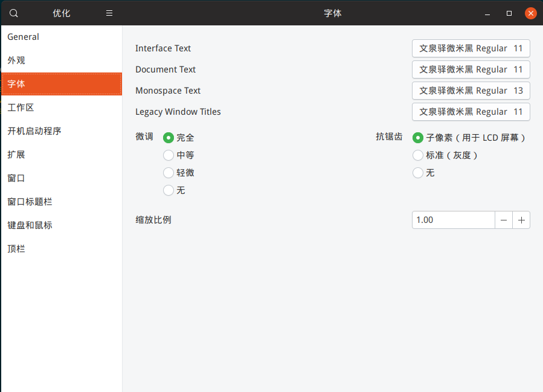Image resolution: width=543 pixels, height=392 pixels.
Task: Click the 抗锯齿 label
Action: (389, 137)
